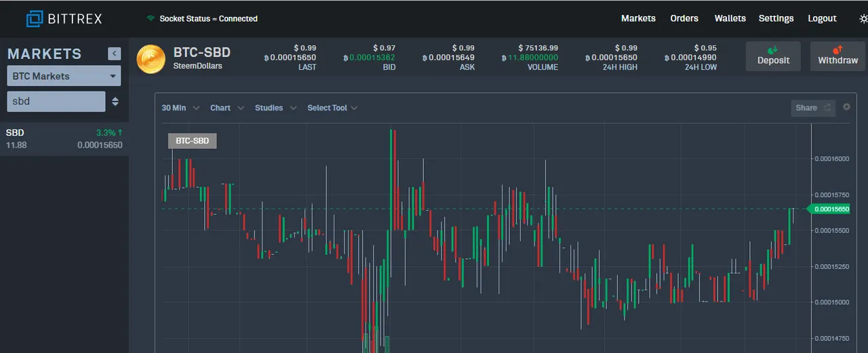Collapse the Markets sidebar arrow
The height and width of the screenshot is (353, 868).
click(x=115, y=54)
